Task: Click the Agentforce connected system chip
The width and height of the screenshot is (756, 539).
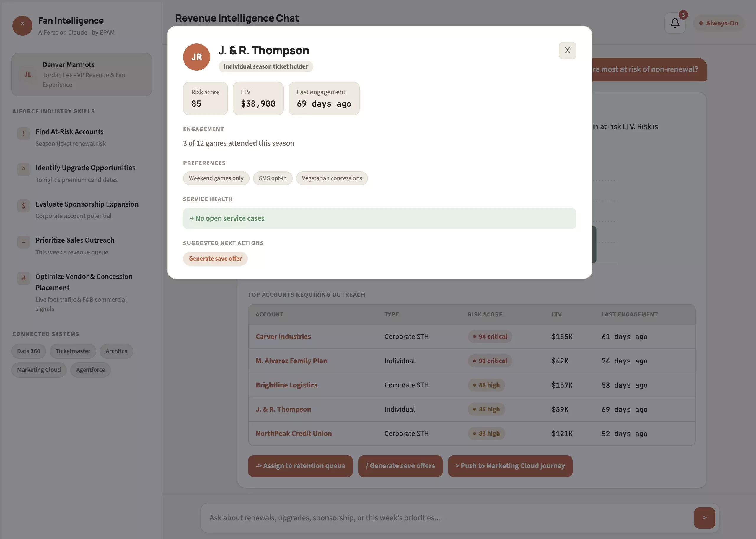Action: 91,370
